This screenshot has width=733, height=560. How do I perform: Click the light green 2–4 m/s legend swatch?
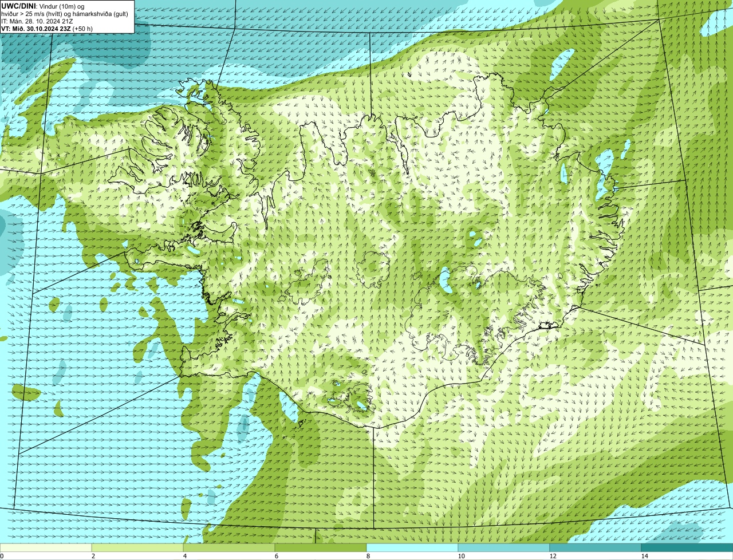click(137, 547)
